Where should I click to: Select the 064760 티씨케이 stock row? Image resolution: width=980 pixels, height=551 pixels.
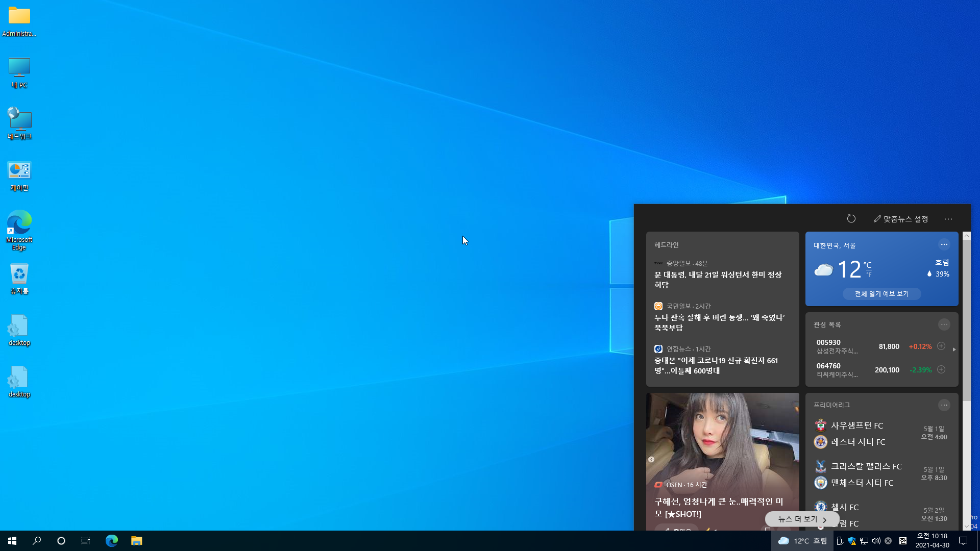click(875, 370)
